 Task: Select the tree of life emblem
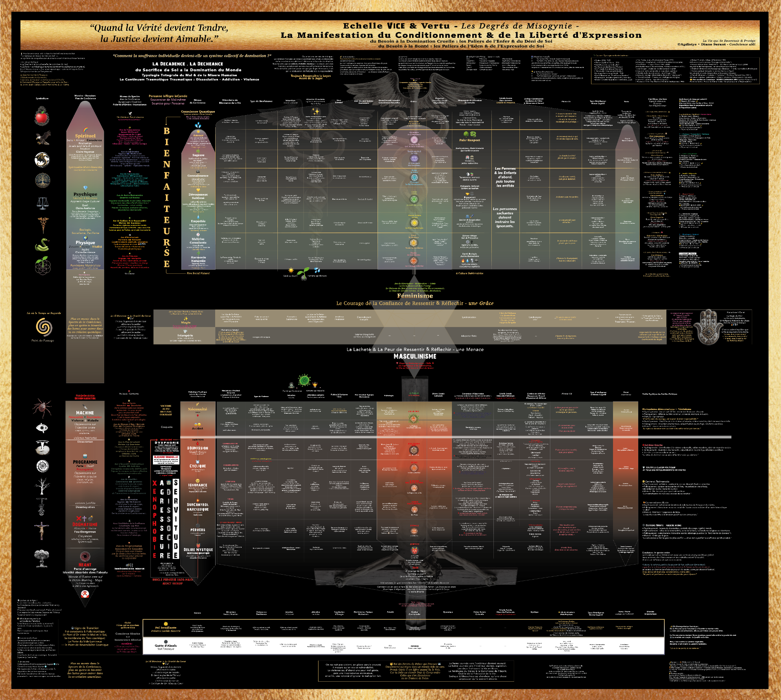click(x=42, y=180)
